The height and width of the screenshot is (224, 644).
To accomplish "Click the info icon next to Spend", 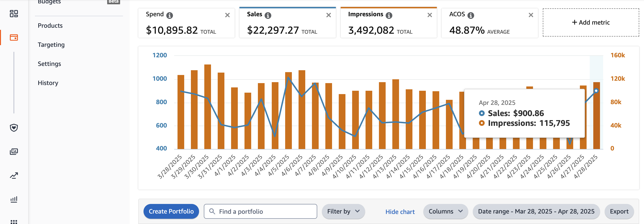I will tap(170, 16).
